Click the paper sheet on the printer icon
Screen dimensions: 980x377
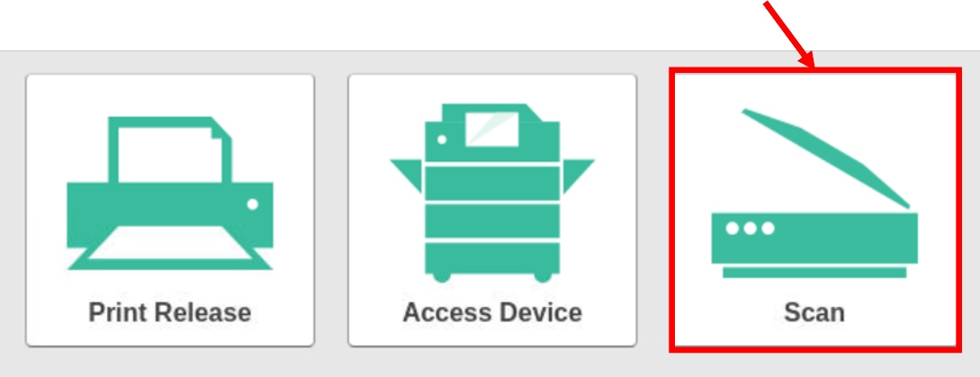click(170, 150)
